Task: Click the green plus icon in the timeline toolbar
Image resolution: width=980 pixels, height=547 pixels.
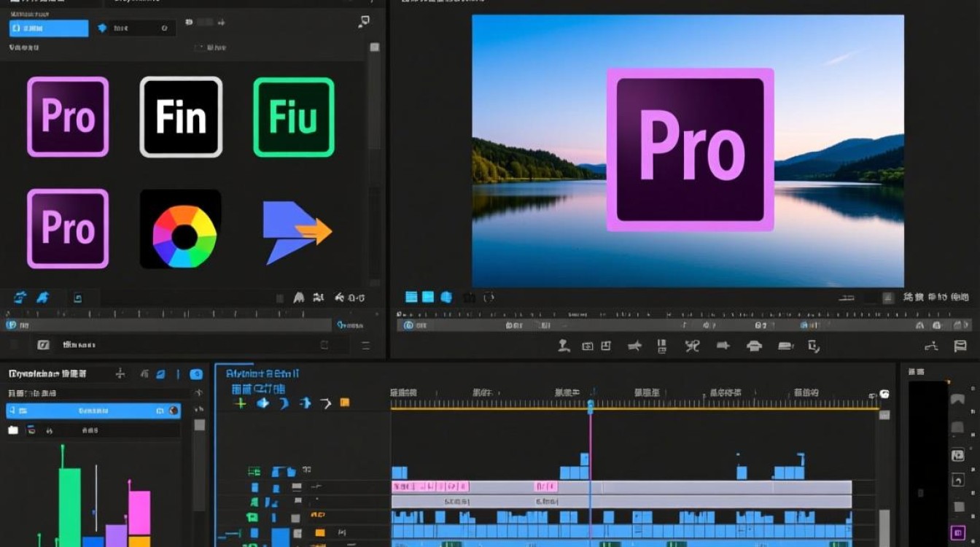Action: click(x=240, y=403)
